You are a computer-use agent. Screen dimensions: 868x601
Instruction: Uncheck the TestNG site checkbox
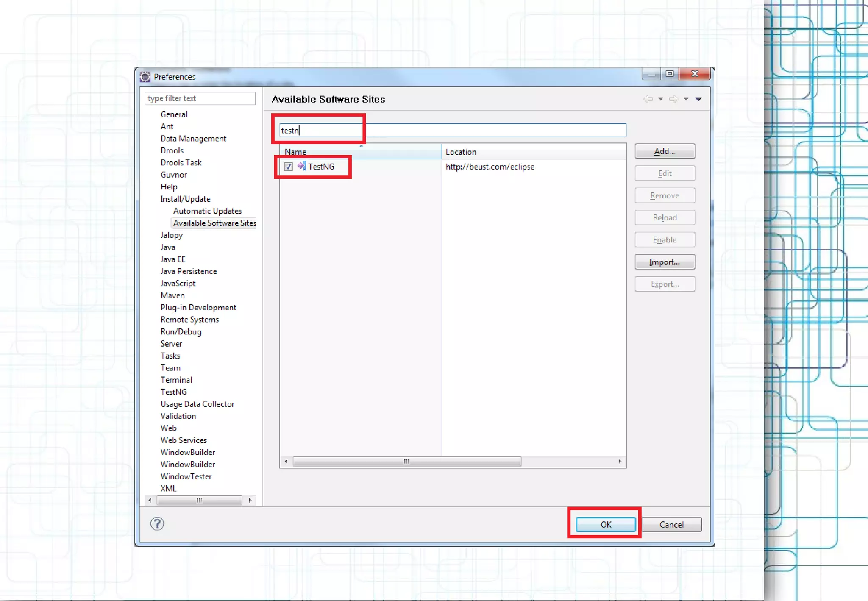(289, 167)
